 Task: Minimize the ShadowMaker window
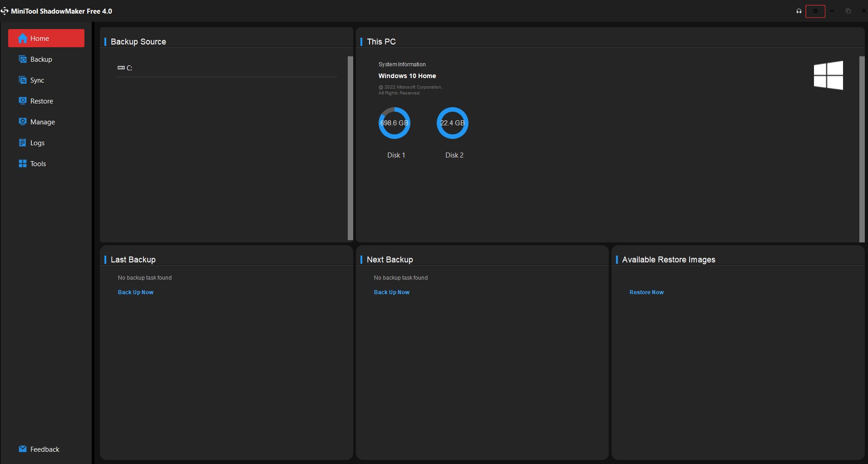coord(832,11)
